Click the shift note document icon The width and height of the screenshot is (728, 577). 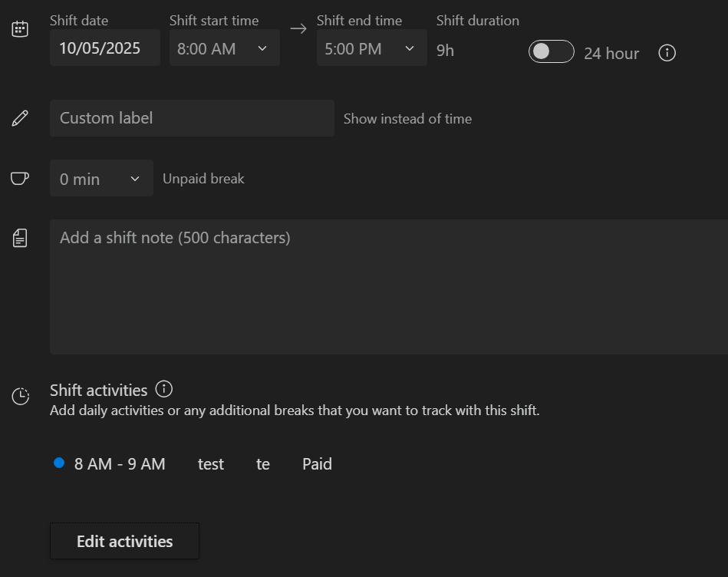(19, 237)
